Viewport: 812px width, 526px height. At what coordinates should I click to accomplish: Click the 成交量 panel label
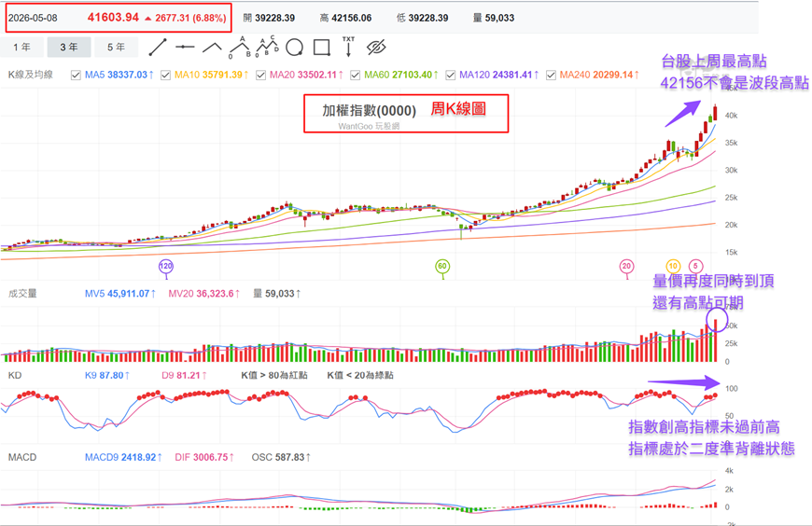click(22, 294)
